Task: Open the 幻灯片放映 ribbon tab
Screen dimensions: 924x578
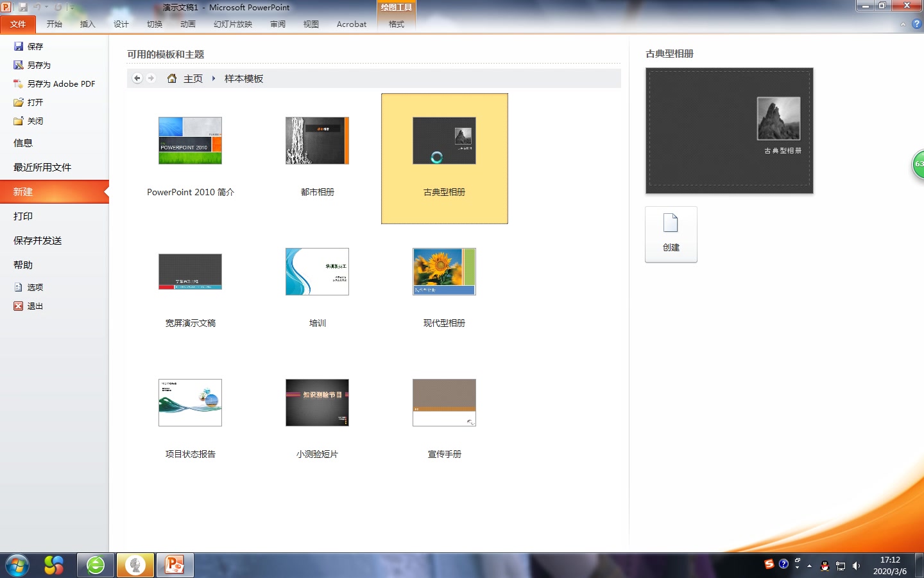Action: (233, 24)
